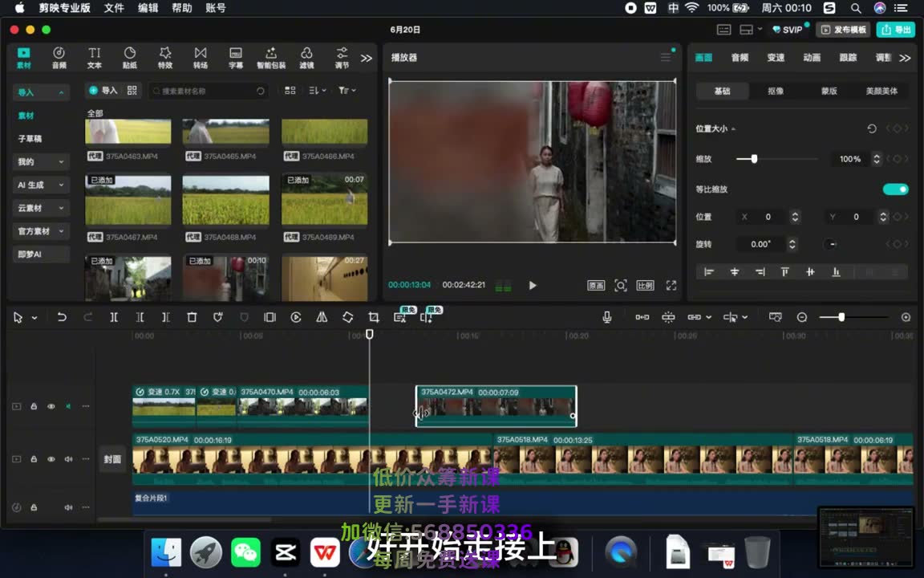Open the 转场 transitions panel
The image size is (924, 578).
[x=201, y=58]
